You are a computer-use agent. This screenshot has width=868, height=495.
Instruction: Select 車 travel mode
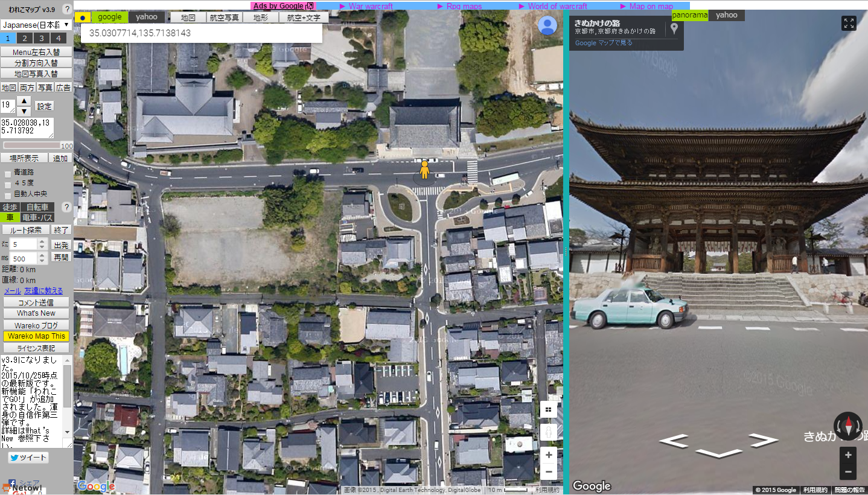(10, 217)
